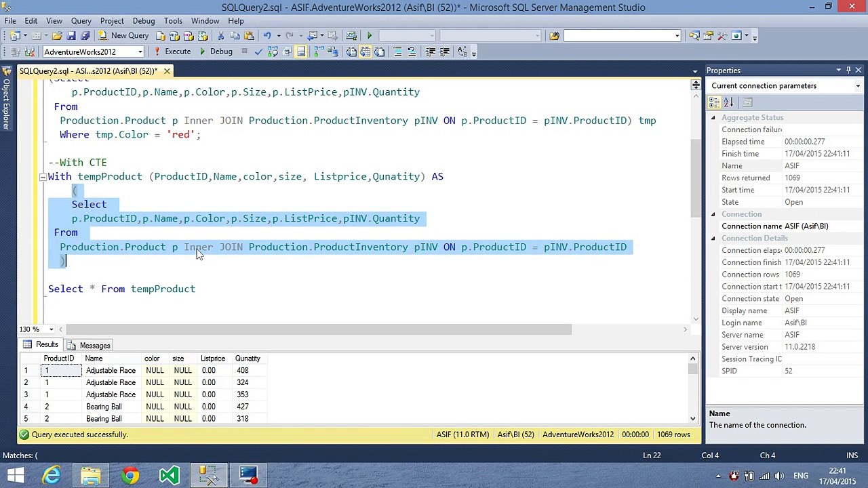Click Alphabetical sort icon in Properties
The width and height of the screenshot is (868, 488).
pos(728,102)
